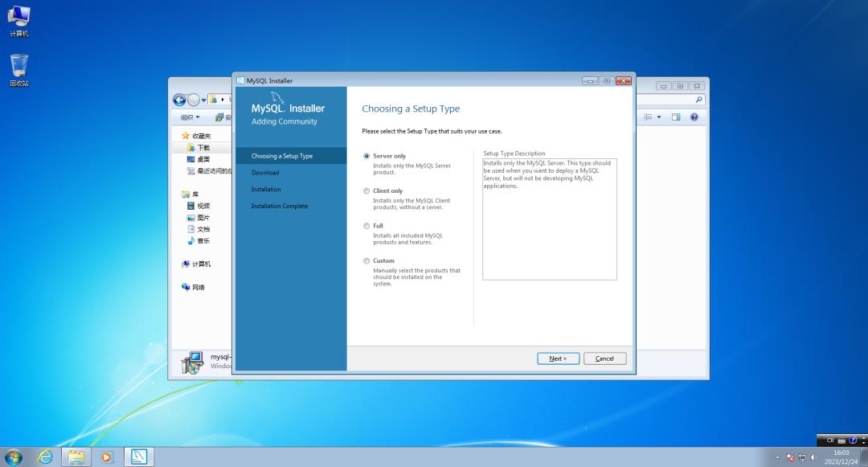Open Explorer help with the question mark icon

point(694,117)
